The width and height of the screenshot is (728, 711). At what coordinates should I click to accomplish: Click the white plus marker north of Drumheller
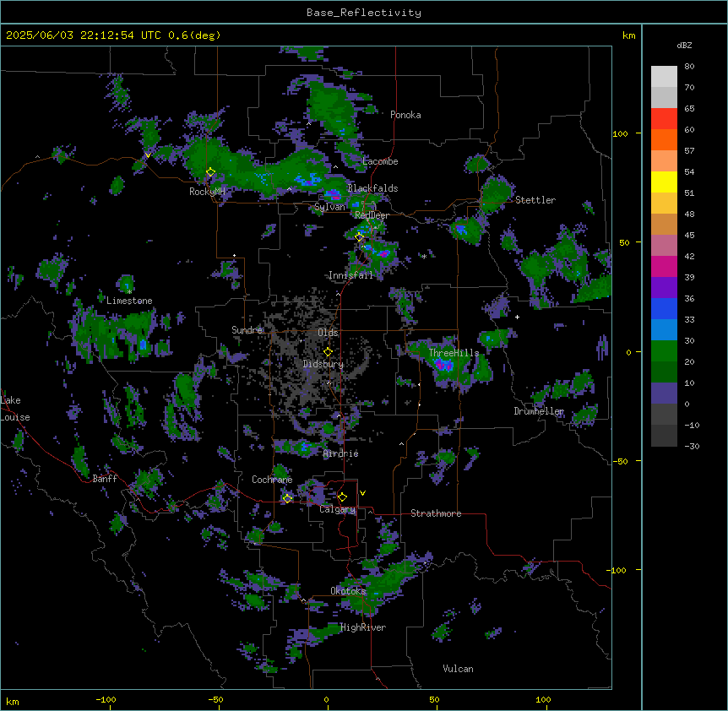517,317
